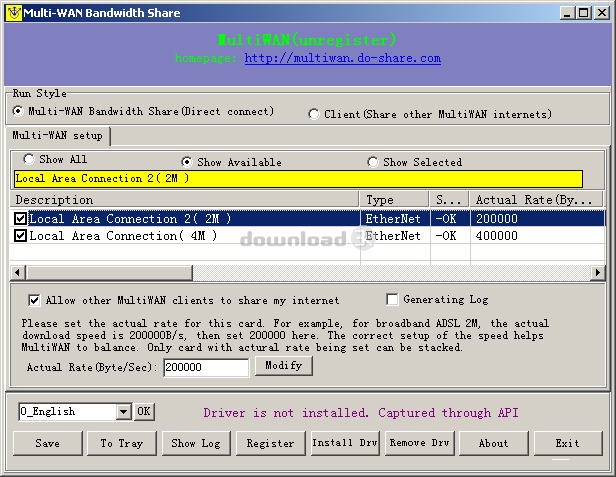616x477 pixels.
Task: Click the Multi-WAN app icon in title bar
Action: [x=14, y=13]
